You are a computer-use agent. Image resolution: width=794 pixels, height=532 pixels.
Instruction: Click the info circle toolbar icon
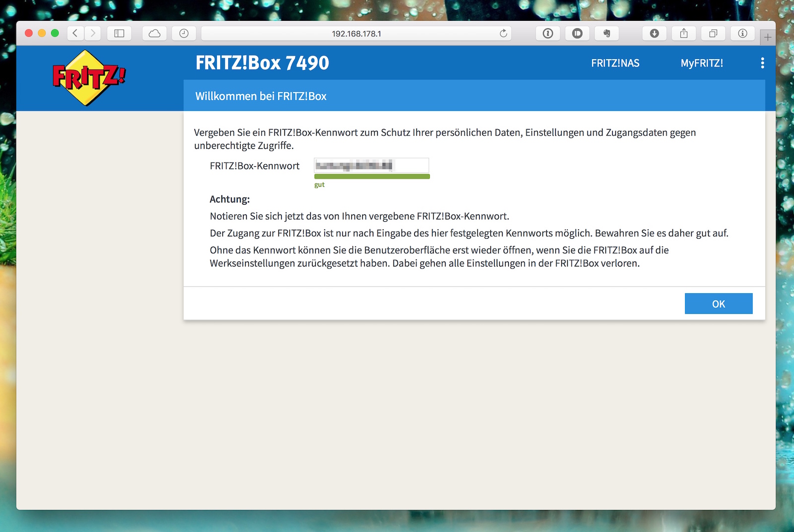[742, 33]
